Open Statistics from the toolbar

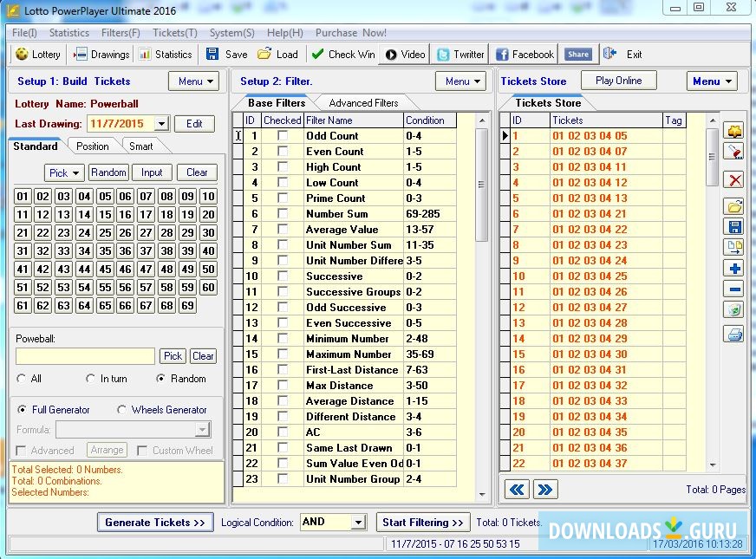coord(166,55)
